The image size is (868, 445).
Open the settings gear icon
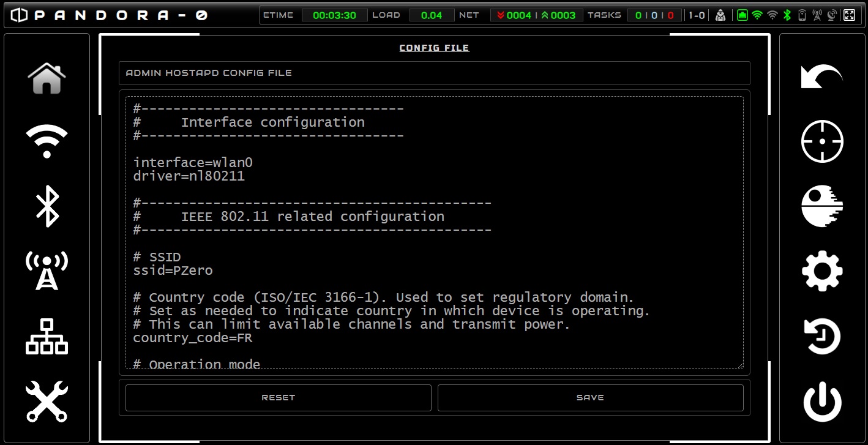point(822,271)
